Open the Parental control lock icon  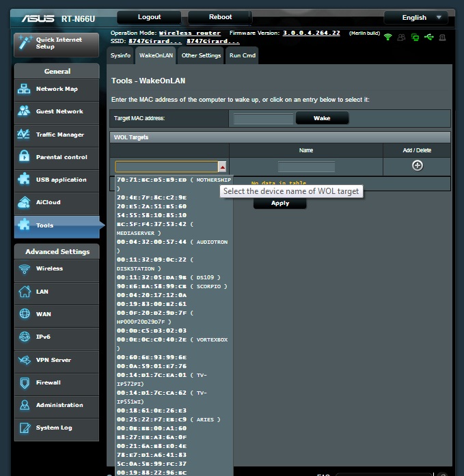tap(24, 156)
